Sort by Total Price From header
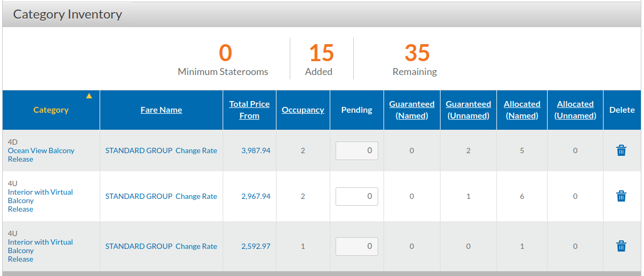The image size is (644, 276). pyautogui.click(x=249, y=110)
